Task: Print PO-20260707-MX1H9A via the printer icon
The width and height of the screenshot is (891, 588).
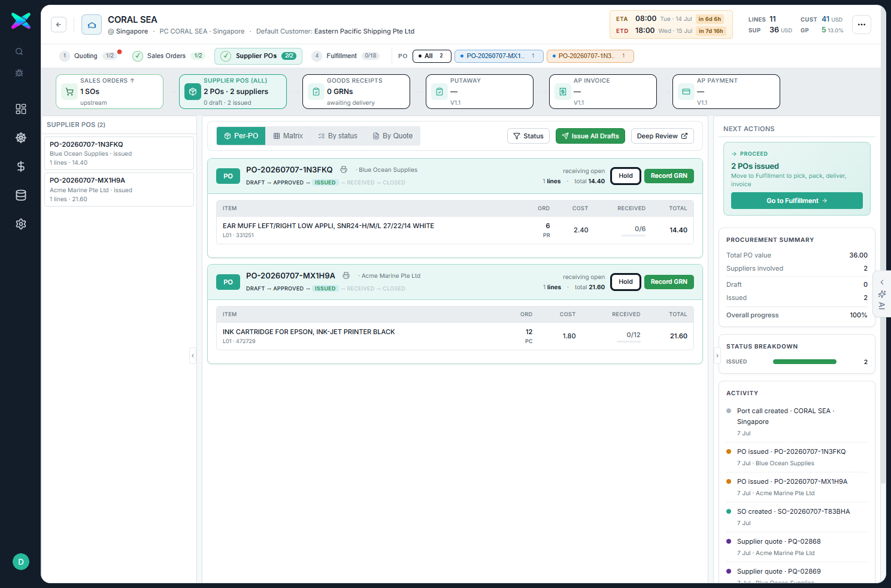Action: click(346, 275)
